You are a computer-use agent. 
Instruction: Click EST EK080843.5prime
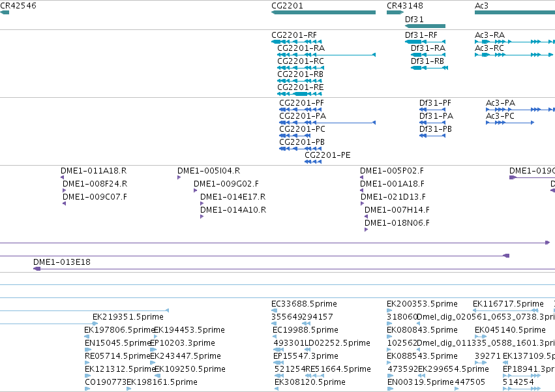click(x=389, y=337)
